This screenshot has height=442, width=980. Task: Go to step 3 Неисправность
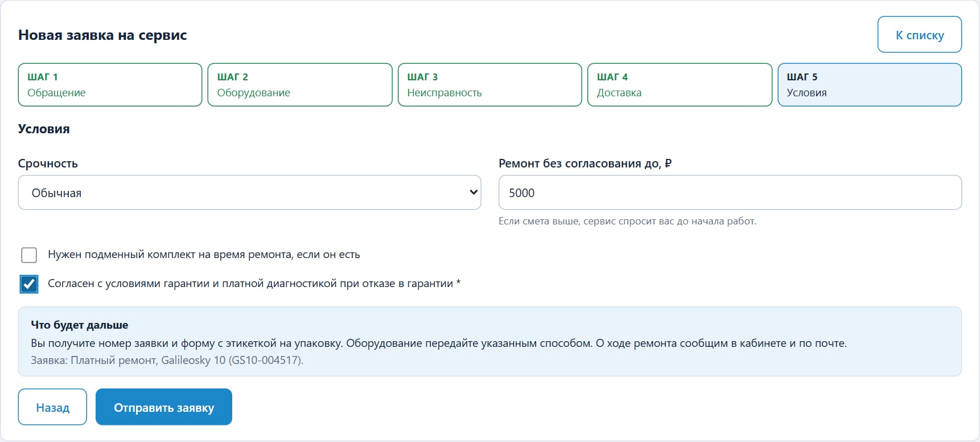tap(490, 85)
